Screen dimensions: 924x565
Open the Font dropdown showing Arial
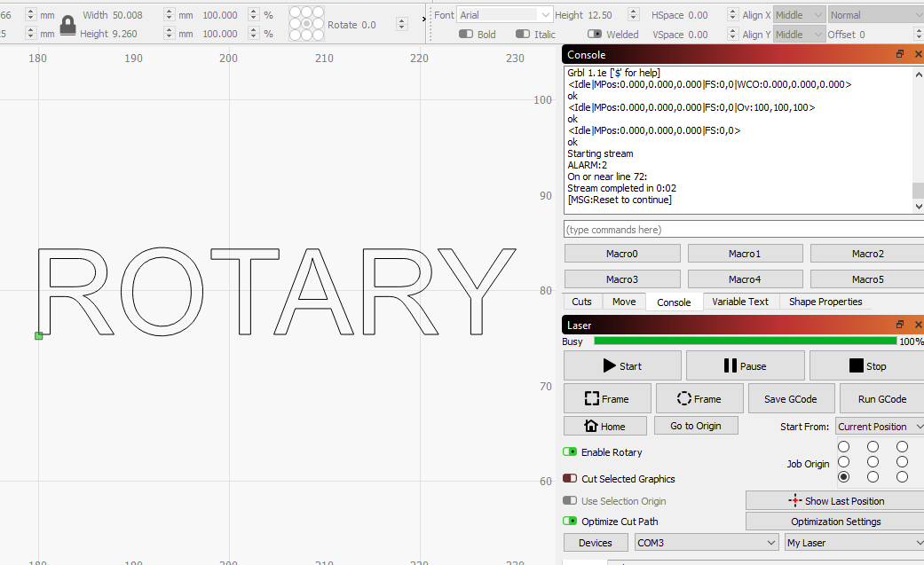tap(505, 15)
